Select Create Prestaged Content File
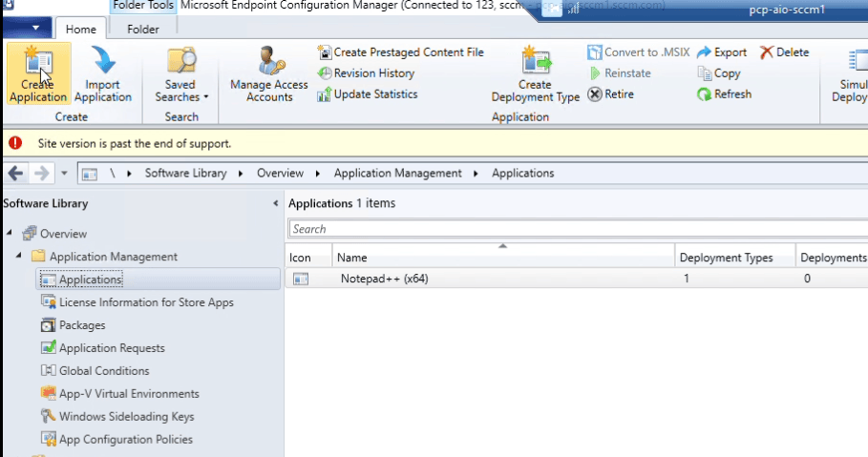 point(400,52)
